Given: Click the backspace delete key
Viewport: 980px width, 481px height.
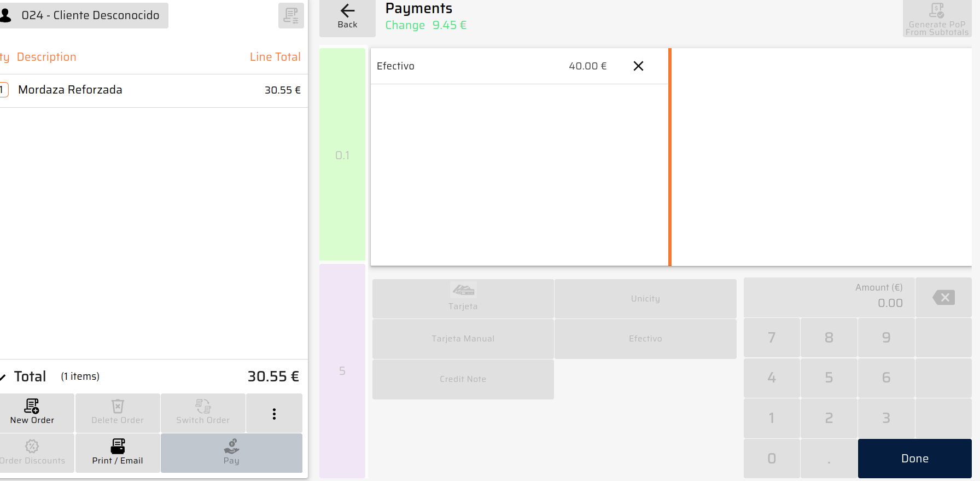Looking at the screenshot, I should tap(943, 298).
